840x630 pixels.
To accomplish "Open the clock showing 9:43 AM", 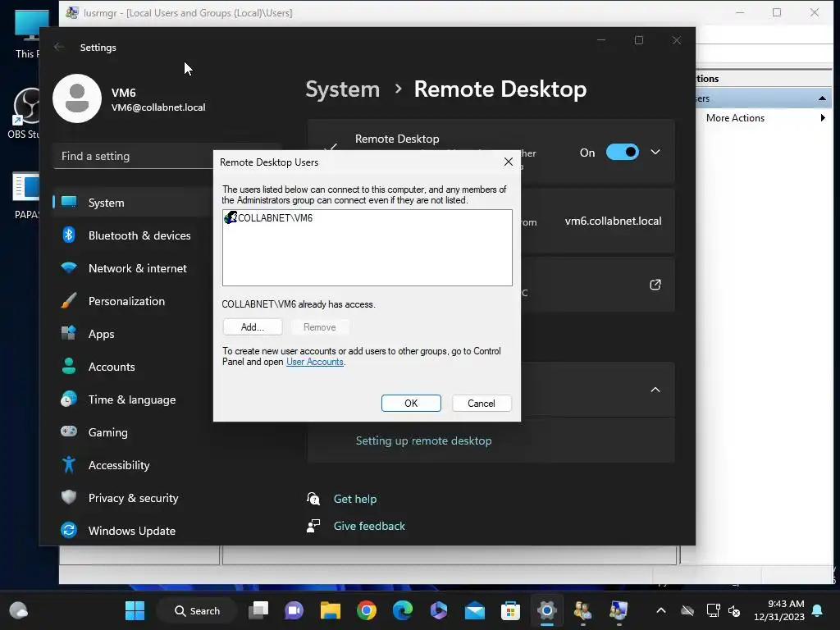I will [779, 610].
